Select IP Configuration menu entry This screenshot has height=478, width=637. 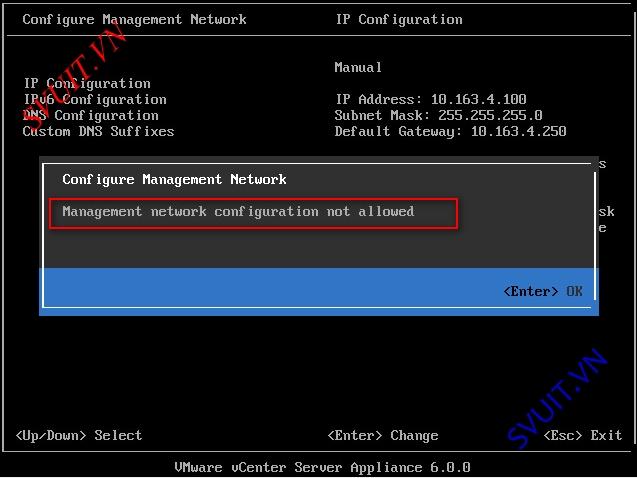pyautogui.click(x=87, y=84)
